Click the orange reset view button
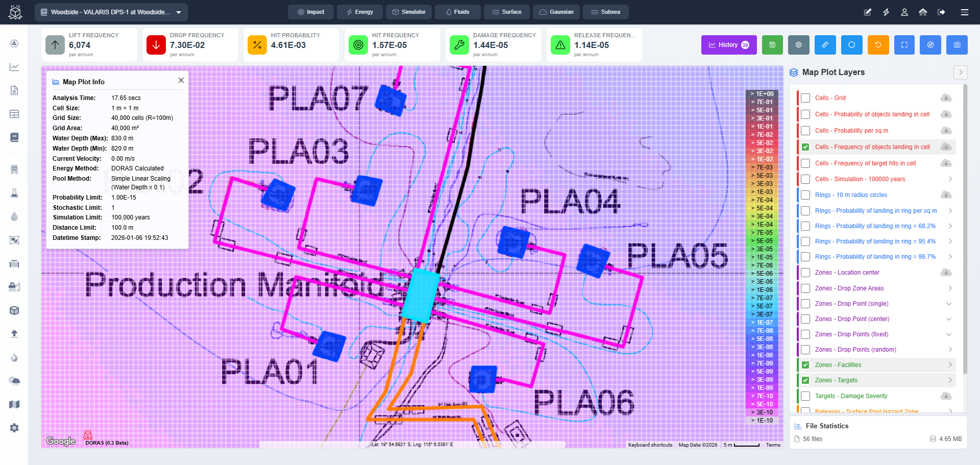Image resolution: width=980 pixels, height=465 pixels. click(878, 45)
